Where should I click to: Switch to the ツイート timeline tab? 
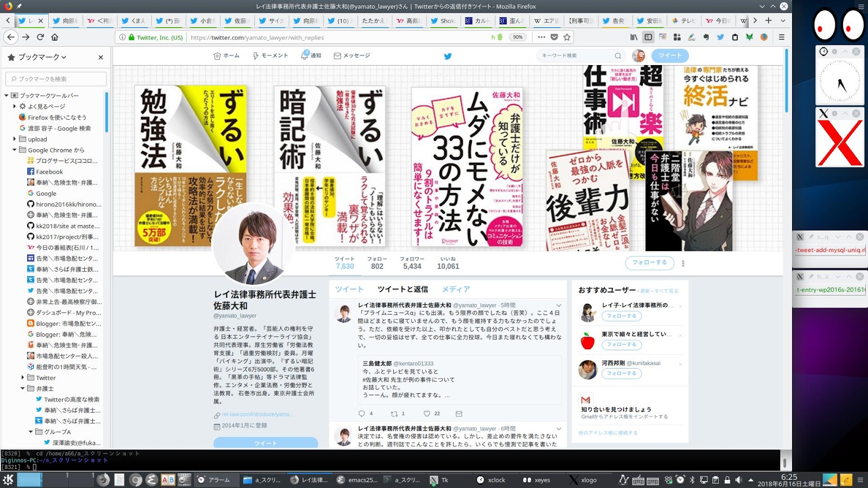click(x=349, y=290)
